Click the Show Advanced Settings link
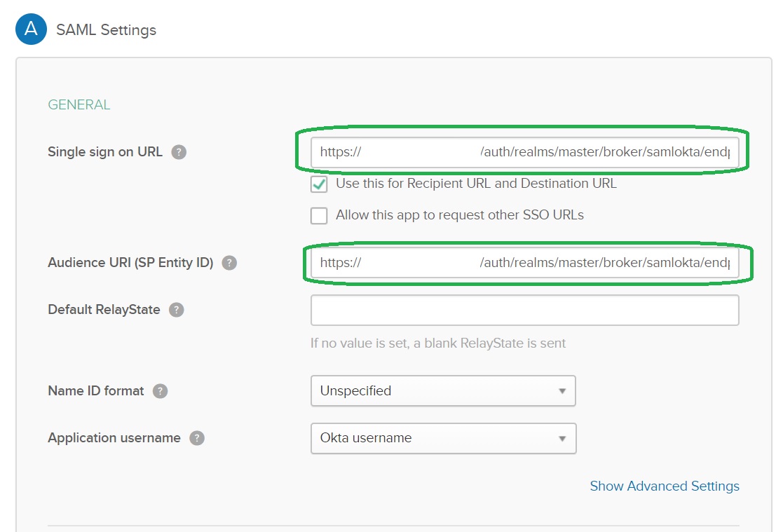The image size is (776, 532). coord(664,486)
